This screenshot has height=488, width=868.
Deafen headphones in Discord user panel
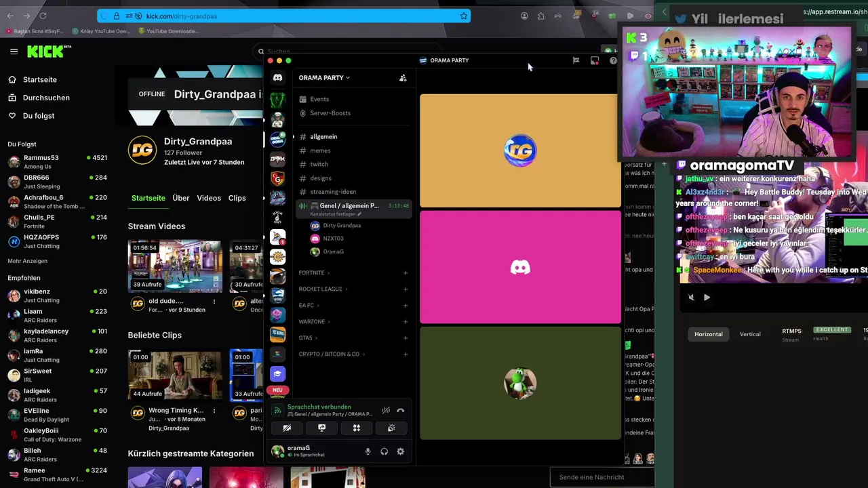[384, 451]
